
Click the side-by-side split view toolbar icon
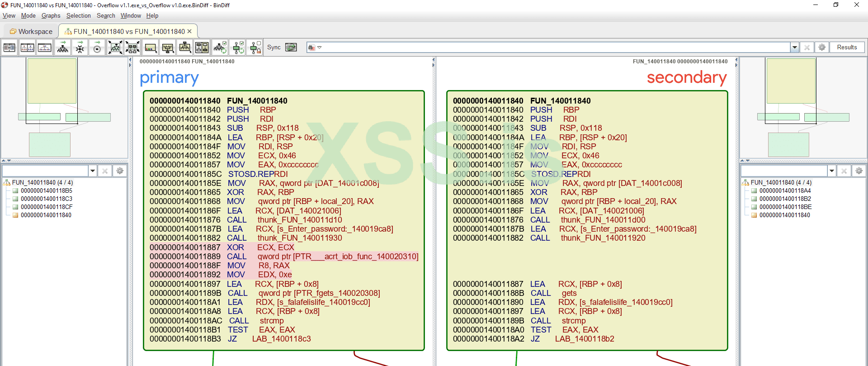pyautogui.click(x=27, y=48)
